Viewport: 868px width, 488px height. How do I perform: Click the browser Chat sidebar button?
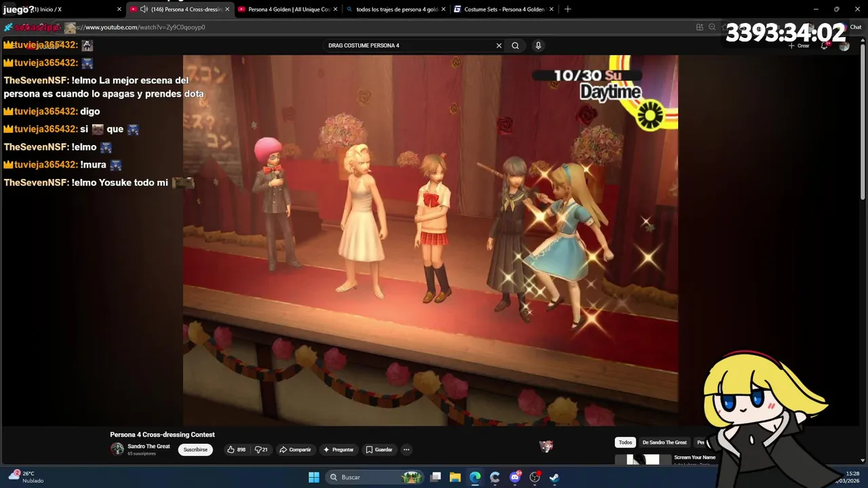[850, 27]
